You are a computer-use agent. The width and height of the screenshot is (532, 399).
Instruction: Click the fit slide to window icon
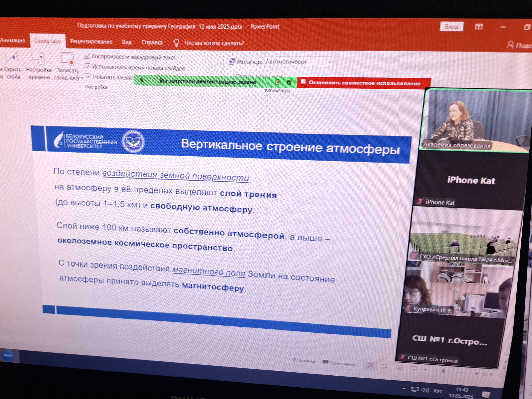tap(501, 375)
